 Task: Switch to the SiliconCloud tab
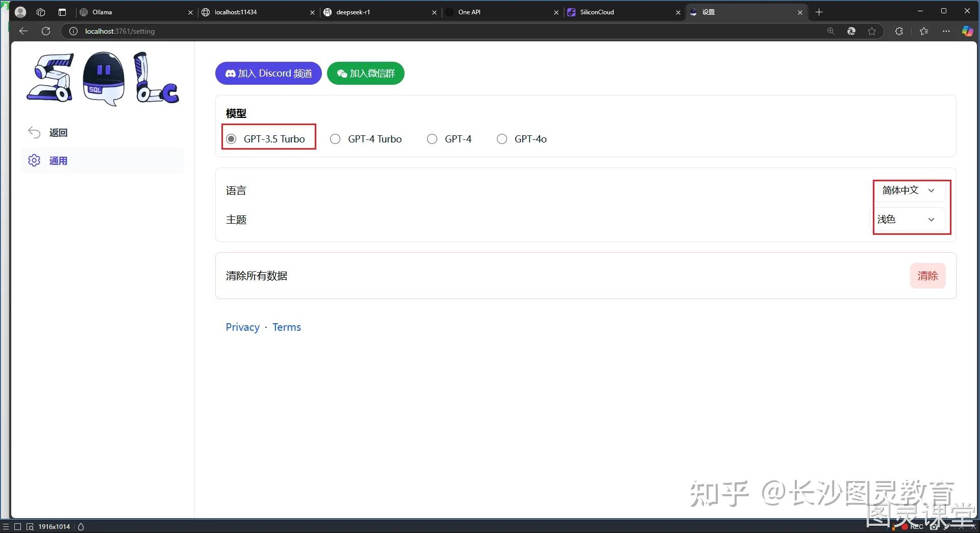click(x=602, y=12)
